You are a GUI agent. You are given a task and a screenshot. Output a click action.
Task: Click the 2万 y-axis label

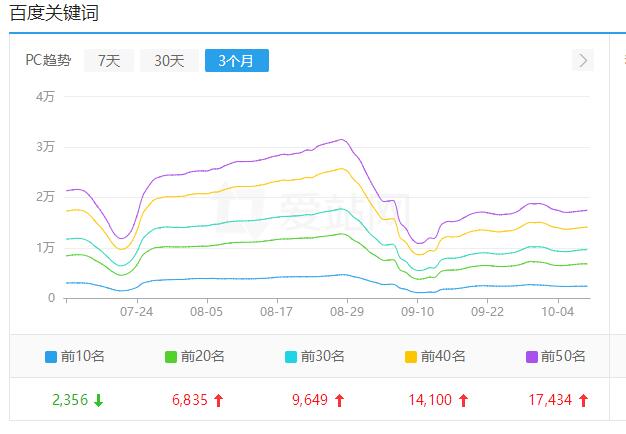click(45, 197)
